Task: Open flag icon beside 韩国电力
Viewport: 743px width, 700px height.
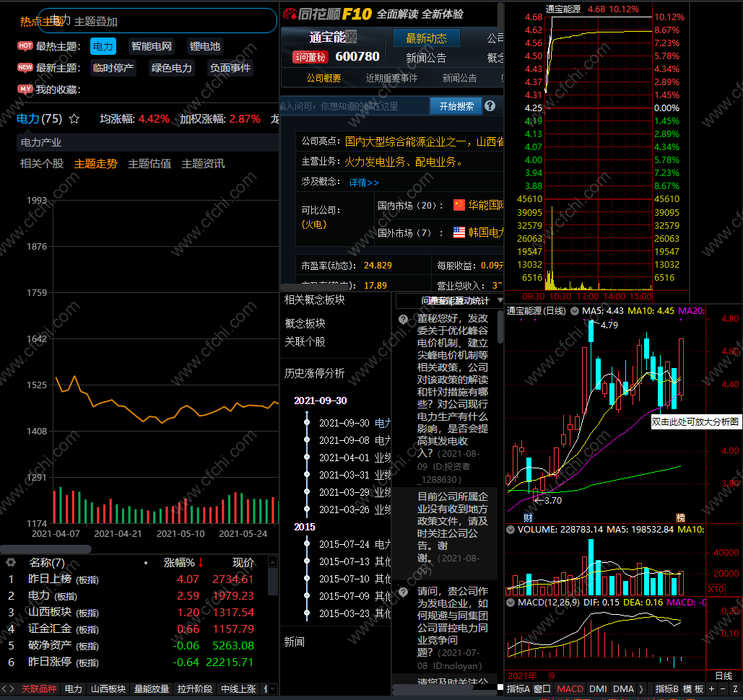Action: [x=459, y=232]
